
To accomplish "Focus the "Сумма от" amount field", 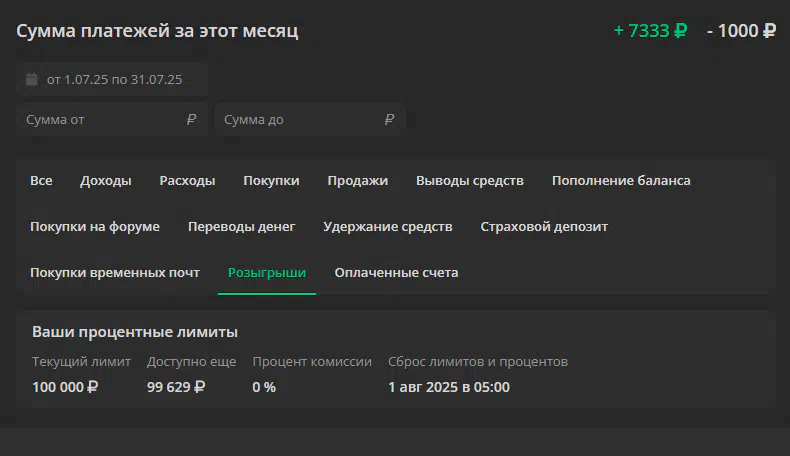I will pyautogui.click(x=112, y=119).
